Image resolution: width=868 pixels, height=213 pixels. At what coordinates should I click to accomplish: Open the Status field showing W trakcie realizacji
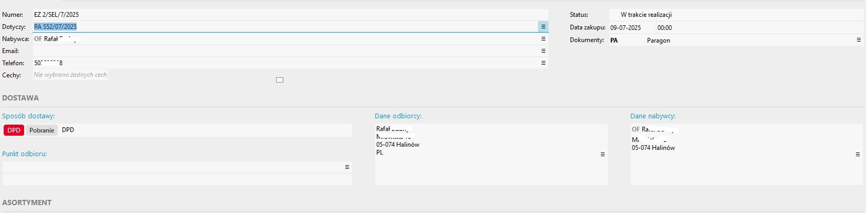[645, 15]
